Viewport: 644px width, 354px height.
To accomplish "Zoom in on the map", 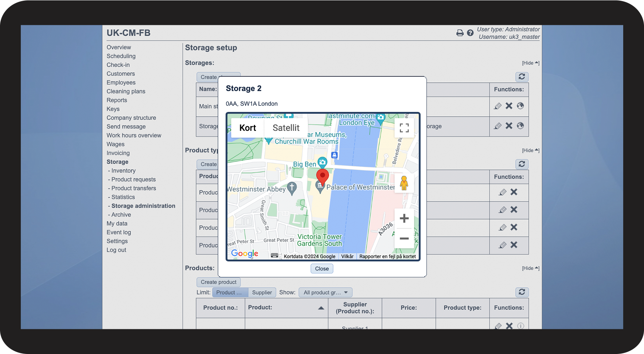I will pyautogui.click(x=404, y=218).
